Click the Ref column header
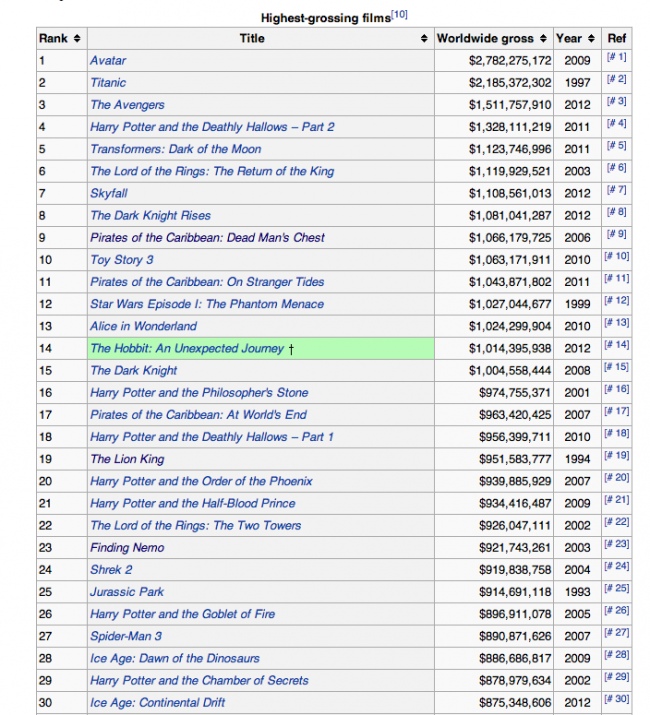 pyautogui.click(x=617, y=38)
